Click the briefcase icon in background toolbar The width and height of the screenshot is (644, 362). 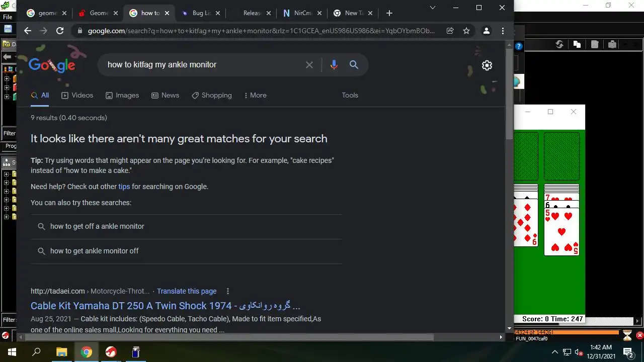tap(612, 45)
